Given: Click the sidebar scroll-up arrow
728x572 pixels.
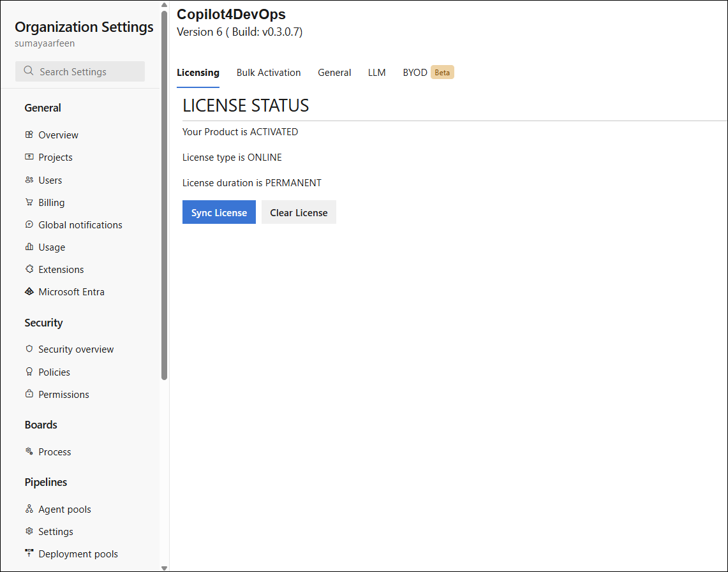Looking at the screenshot, I should [165, 5].
